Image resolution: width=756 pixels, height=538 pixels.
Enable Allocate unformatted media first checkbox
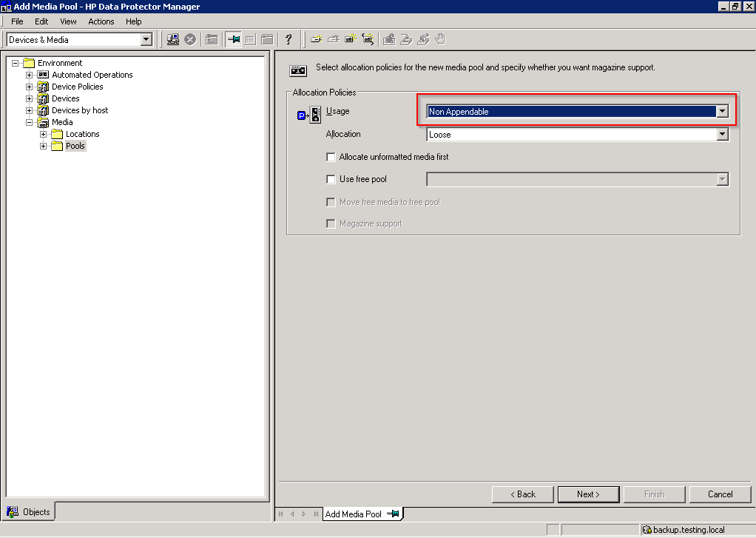(x=331, y=157)
